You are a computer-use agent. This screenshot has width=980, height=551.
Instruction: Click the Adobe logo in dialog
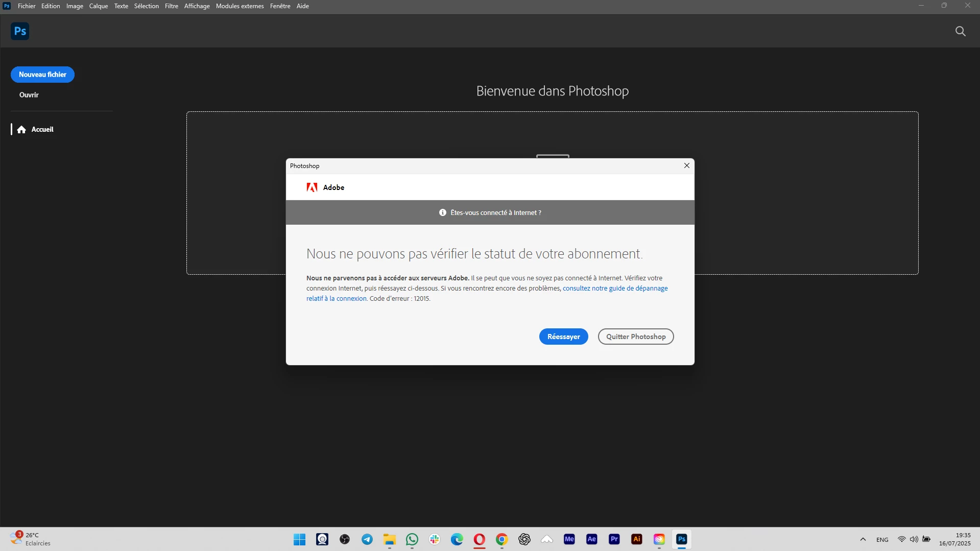point(312,187)
